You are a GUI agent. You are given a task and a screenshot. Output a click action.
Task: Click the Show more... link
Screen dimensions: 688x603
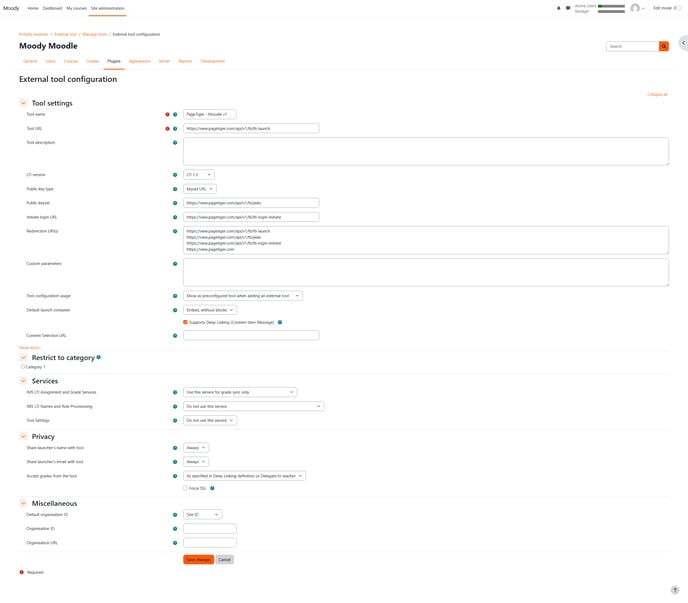[30, 348]
